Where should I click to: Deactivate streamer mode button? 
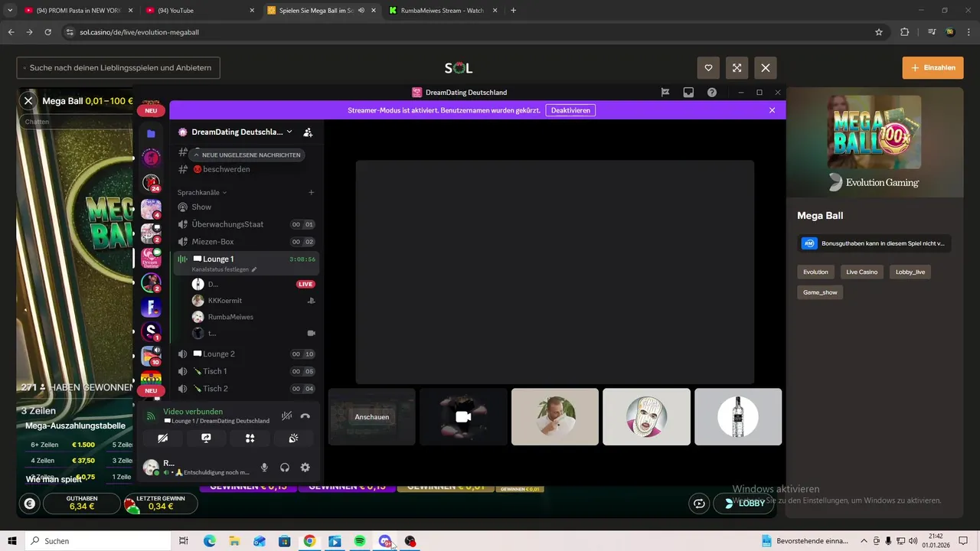tap(570, 110)
